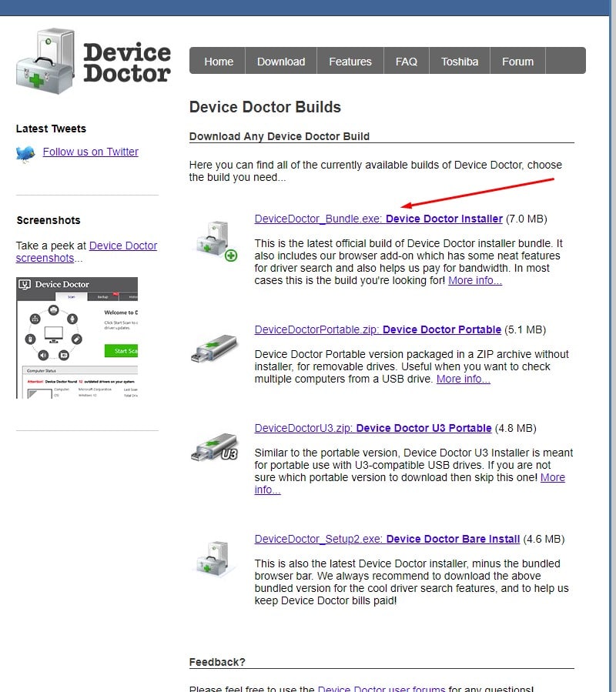
Task: Open the Device Doctor screenshot thumbnail
Action: click(77, 337)
